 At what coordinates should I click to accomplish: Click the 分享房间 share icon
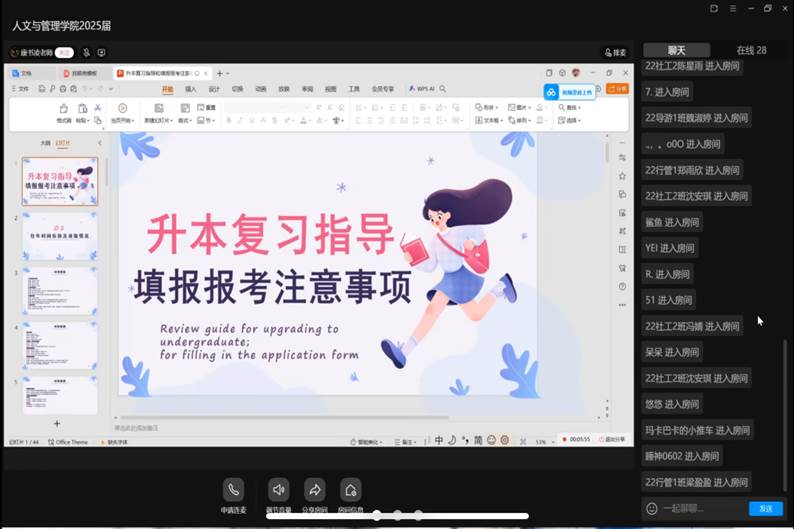(x=314, y=489)
